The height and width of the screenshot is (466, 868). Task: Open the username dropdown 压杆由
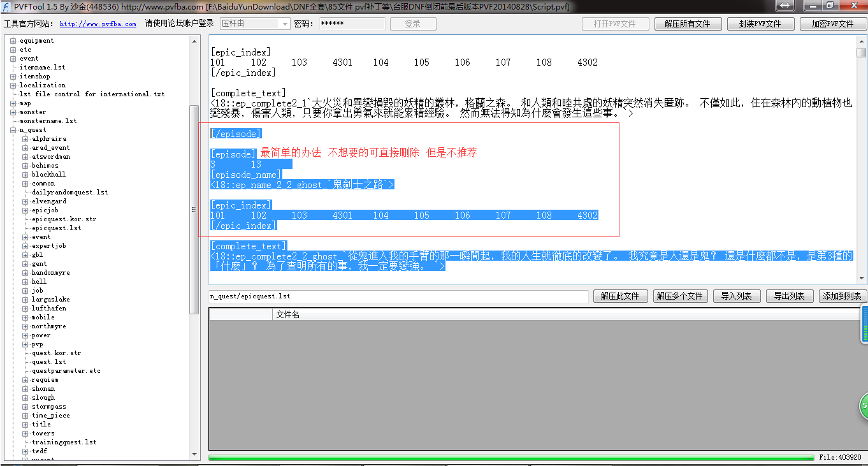(x=285, y=24)
